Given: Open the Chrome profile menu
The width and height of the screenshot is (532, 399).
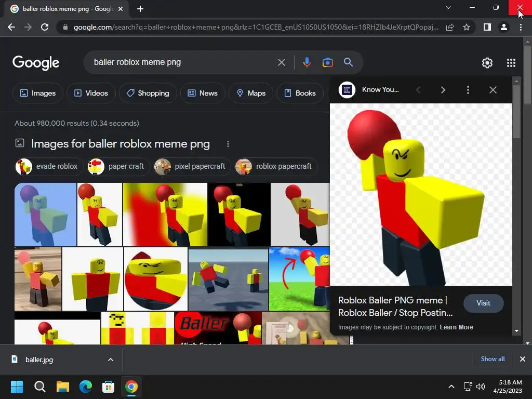Looking at the screenshot, I should [504, 27].
